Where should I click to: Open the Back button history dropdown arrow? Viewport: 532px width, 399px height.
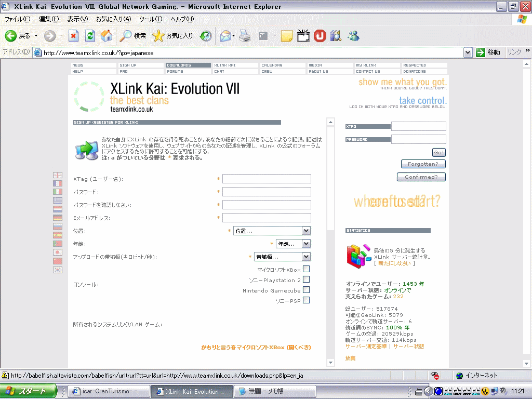(x=36, y=36)
